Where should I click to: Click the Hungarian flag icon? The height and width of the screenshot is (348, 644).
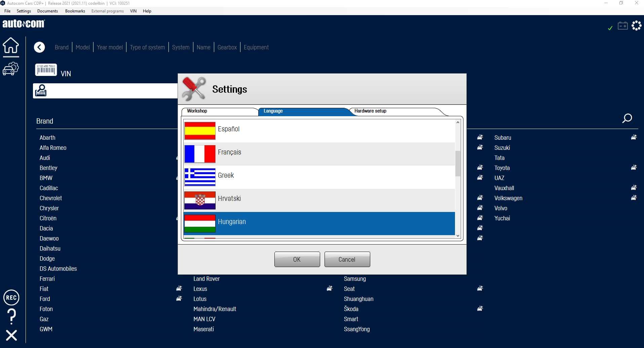click(x=200, y=223)
